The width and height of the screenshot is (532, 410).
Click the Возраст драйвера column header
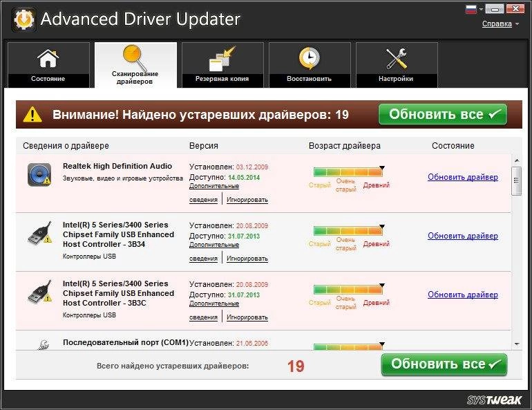pyautogui.click(x=344, y=146)
